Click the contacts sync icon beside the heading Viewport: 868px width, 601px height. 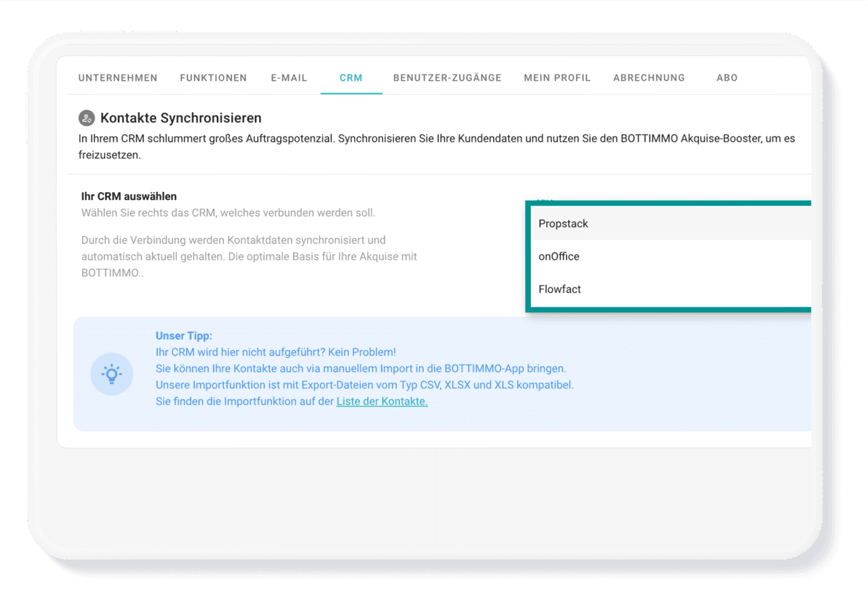[86, 117]
